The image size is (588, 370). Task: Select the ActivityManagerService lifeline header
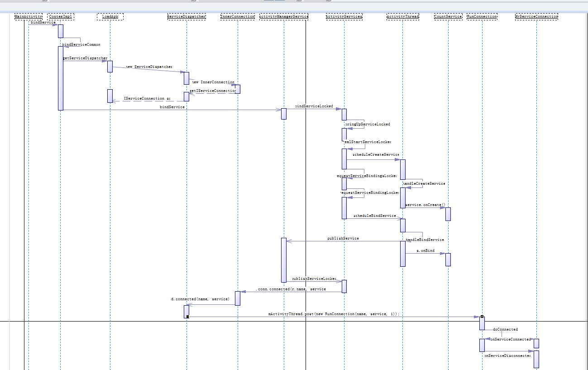pos(284,17)
